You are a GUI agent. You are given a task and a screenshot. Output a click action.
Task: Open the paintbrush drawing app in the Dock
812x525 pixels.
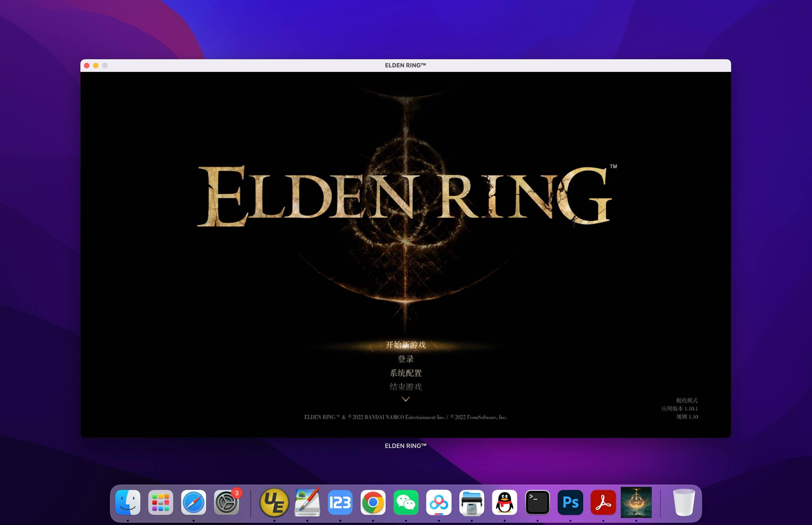point(307,502)
